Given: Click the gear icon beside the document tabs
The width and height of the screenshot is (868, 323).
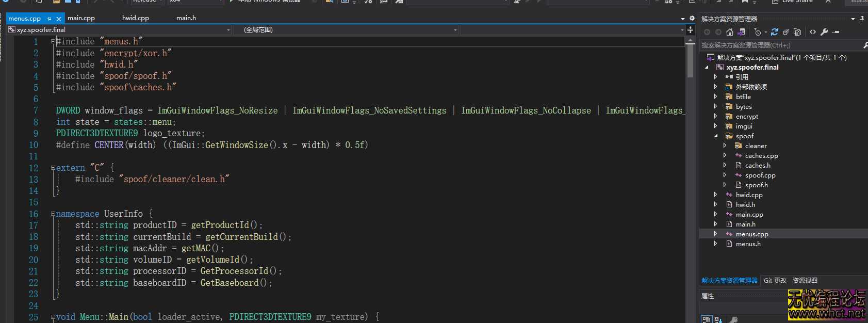Looking at the screenshot, I should tap(692, 18).
